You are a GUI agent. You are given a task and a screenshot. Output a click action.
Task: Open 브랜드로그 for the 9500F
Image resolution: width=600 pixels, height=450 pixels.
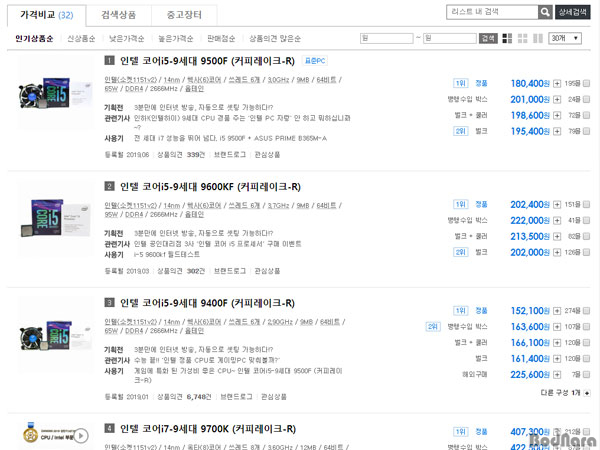point(230,155)
